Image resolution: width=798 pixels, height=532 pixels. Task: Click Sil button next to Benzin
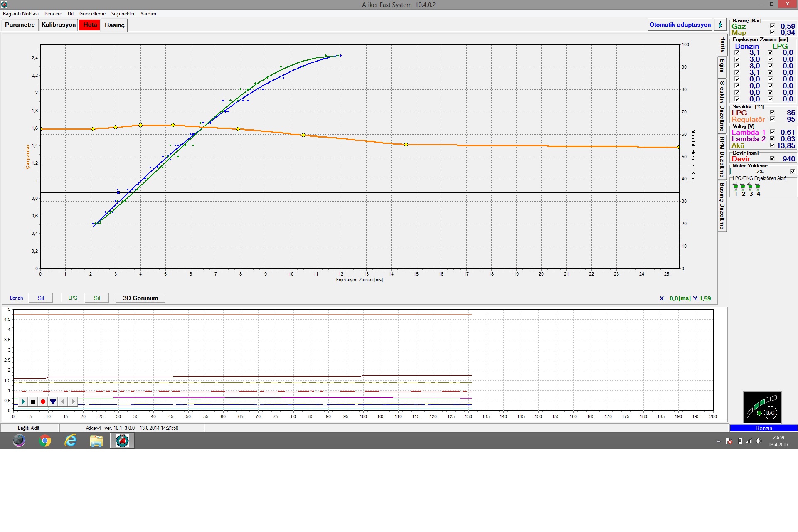[41, 298]
